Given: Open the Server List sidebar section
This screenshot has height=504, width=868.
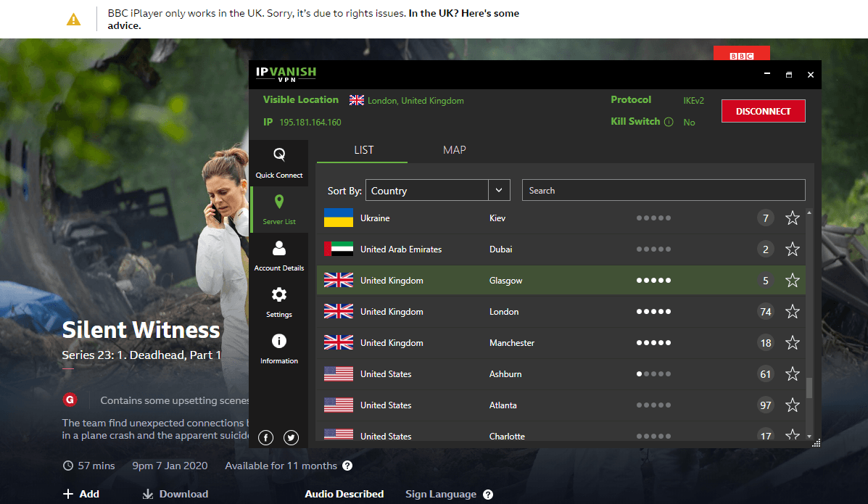Looking at the screenshot, I should pos(279,210).
